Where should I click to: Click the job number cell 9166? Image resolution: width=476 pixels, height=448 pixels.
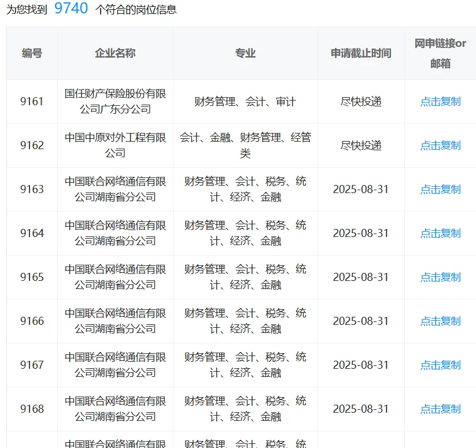click(x=32, y=321)
